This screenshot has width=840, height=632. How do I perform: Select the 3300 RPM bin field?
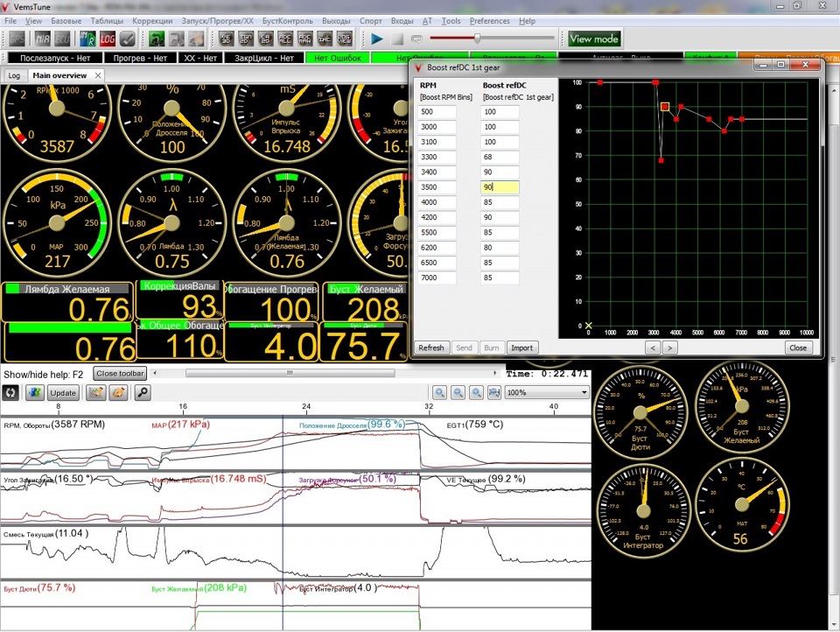(437, 156)
